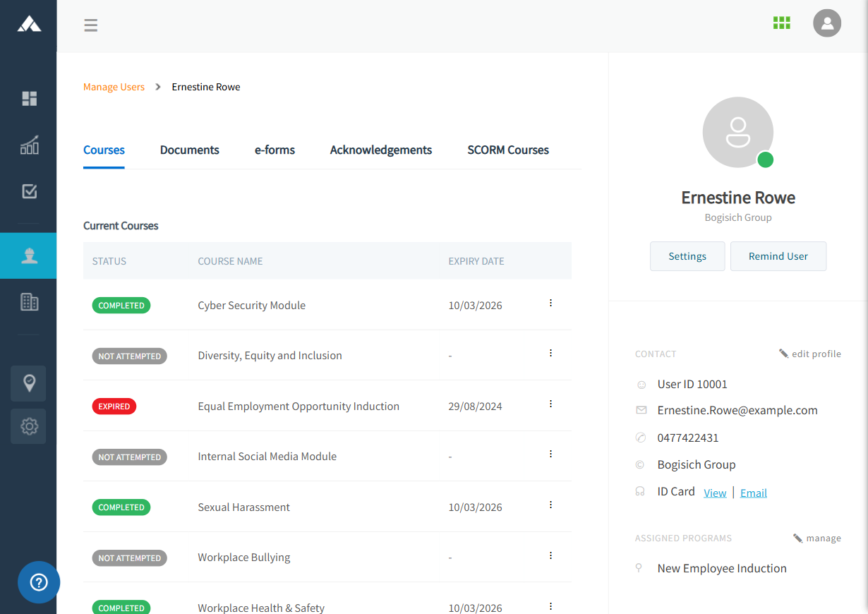This screenshot has width=868, height=614.
Task: Open the dashboard icon in sidebar
Action: click(x=29, y=99)
